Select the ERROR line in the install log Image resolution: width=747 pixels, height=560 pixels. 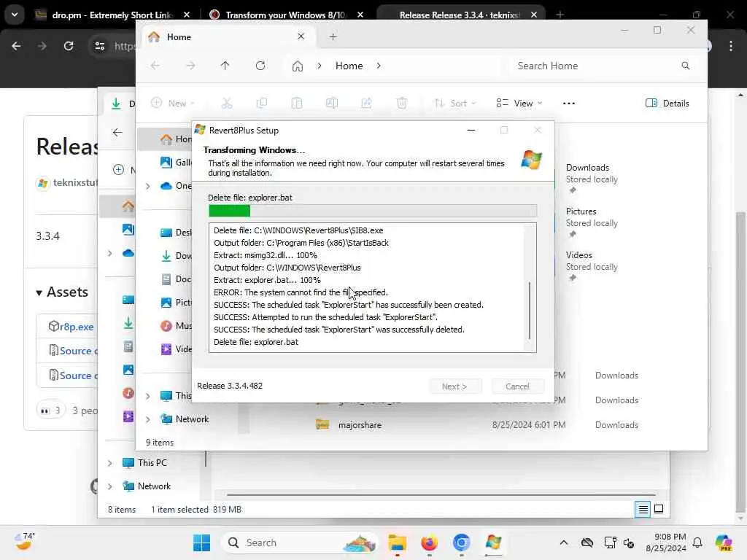tap(301, 292)
